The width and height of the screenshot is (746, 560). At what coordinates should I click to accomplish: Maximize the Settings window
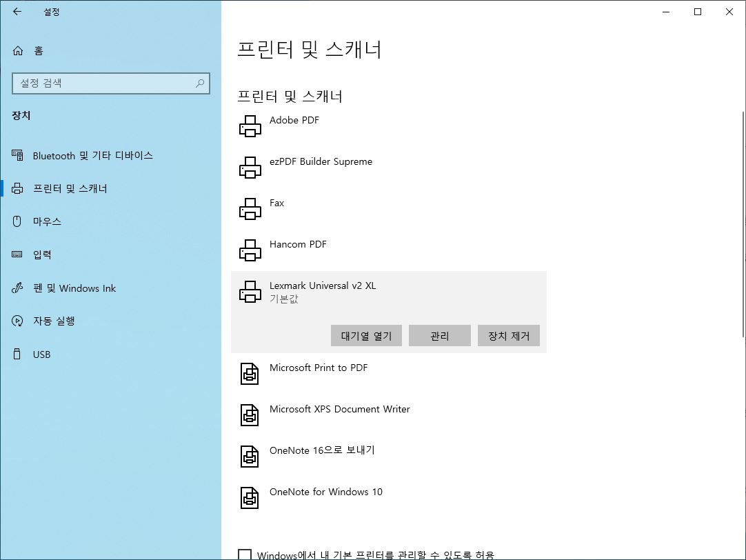coord(698,12)
